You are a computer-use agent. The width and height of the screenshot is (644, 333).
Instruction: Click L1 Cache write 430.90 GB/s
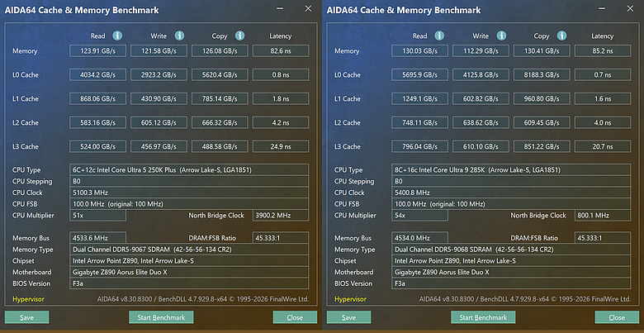[159, 98]
